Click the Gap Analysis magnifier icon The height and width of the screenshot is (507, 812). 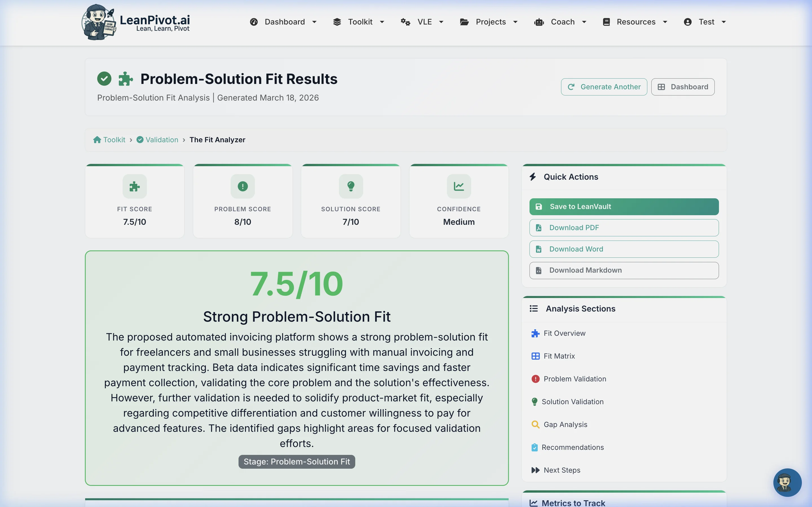tap(535, 424)
